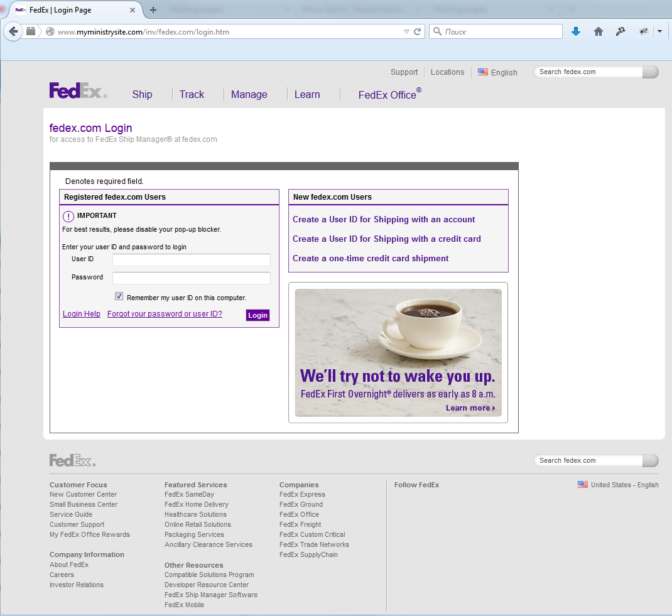
Task: Click the FedEx logo in header
Action: pyautogui.click(x=78, y=91)
